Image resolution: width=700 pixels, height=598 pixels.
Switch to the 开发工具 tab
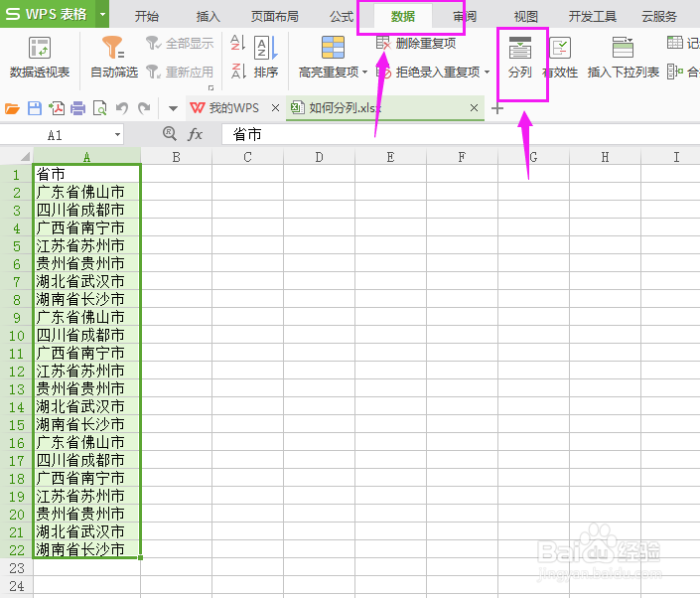[593, 17]
